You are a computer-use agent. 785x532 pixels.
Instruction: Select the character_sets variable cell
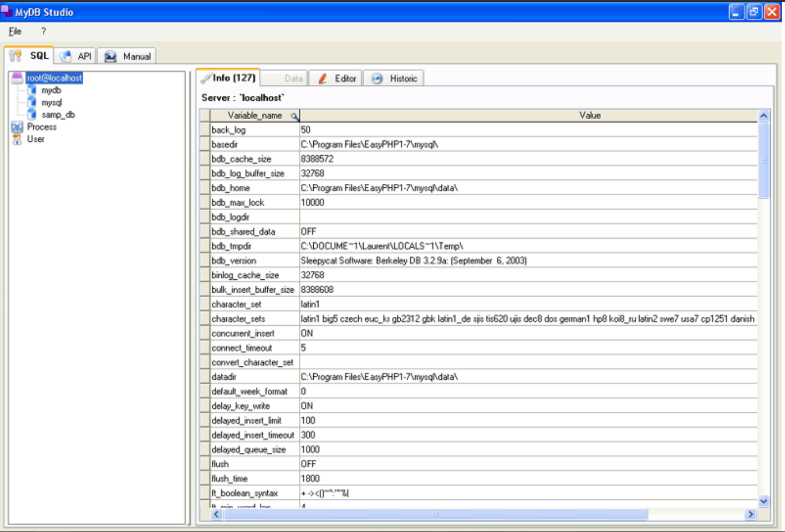click(255, 319)
